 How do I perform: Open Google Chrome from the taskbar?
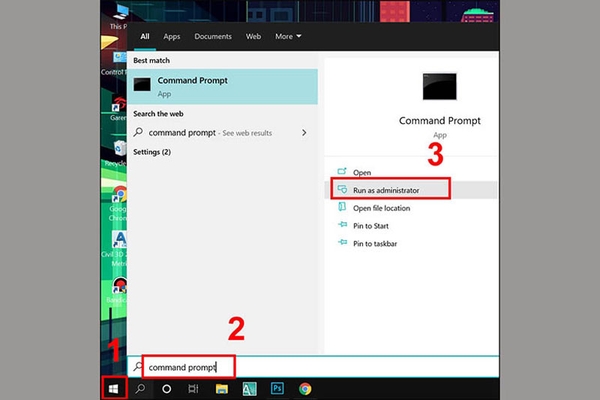click(305, 389)
